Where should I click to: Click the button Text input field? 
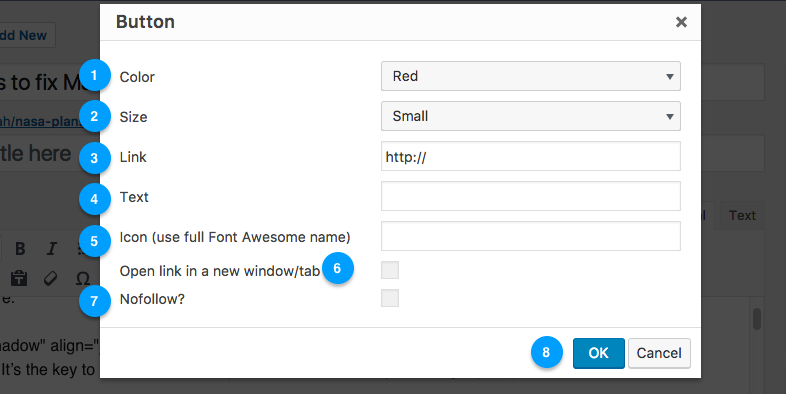pos(531,196)
